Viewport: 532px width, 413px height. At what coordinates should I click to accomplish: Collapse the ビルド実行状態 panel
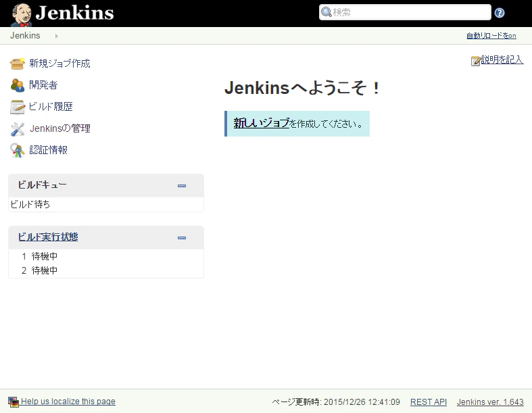(x=182, y=238)
